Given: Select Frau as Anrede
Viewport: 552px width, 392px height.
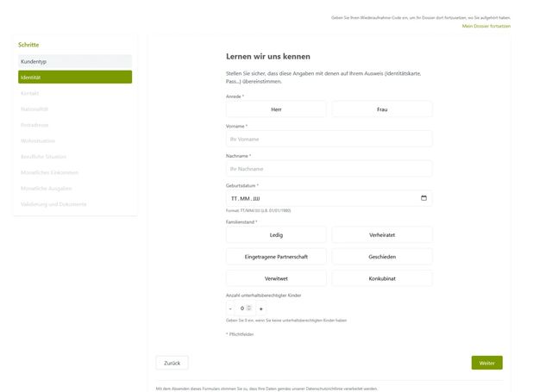Looking at the screenshot, I should [x=382, y=109].
